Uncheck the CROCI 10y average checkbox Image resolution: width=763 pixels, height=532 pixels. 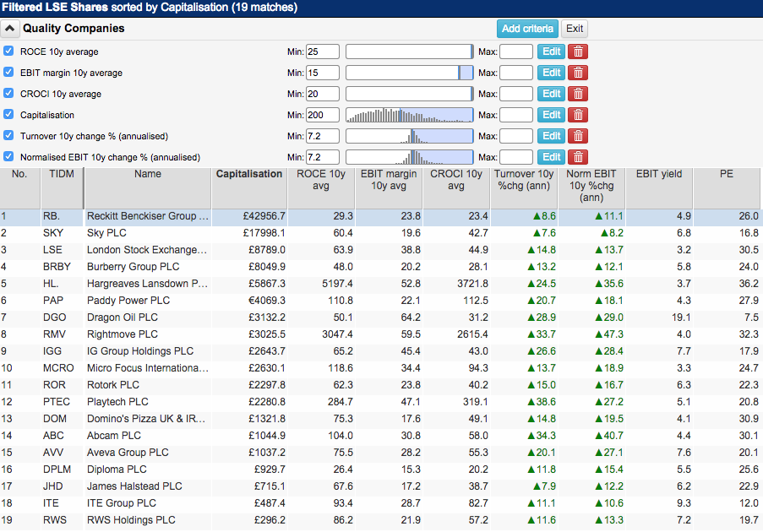pos(8,94)
